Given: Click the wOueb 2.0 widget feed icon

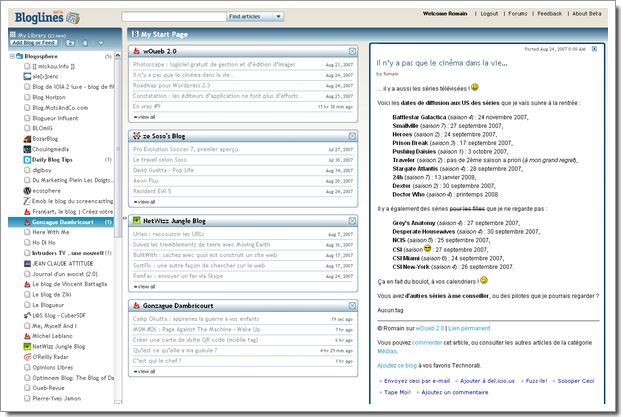Looking at the screenshot, I should [x=137, y=51].
